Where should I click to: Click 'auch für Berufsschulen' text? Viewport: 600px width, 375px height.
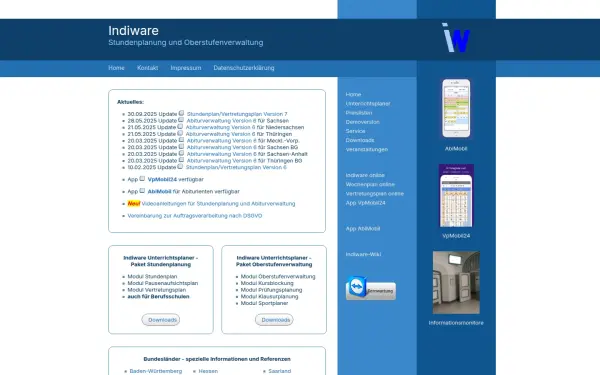point(158,297)
